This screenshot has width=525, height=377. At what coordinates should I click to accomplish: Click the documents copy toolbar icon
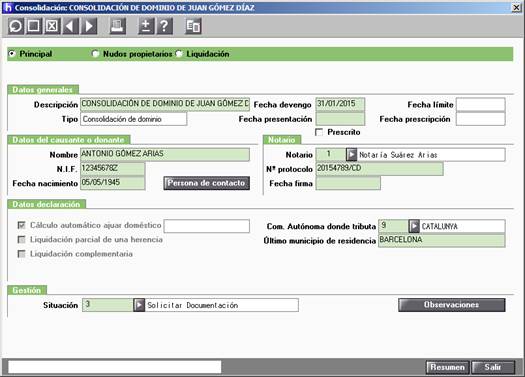pyautogui.click(x=193, y=26)
